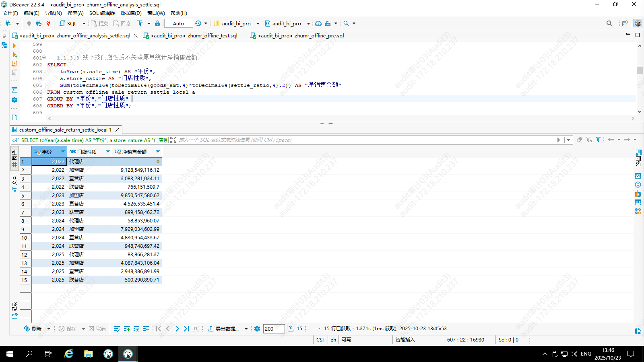Switch to the zhumr_offline_test.sql tab
The width and height of the screenshot is (644, 362).
(x=194, y=36)
